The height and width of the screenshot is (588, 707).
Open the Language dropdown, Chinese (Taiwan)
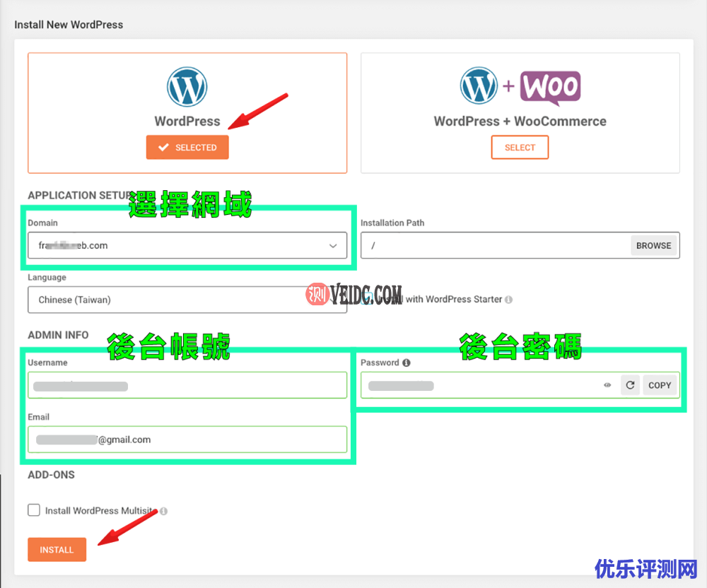pyautogui.click(x=187, y=300)
